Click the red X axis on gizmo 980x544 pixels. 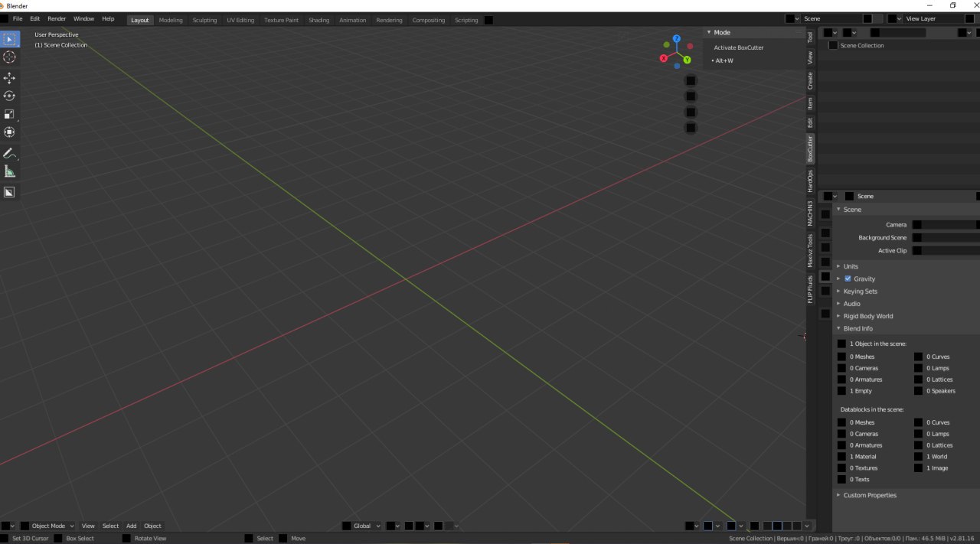(664, 59)
